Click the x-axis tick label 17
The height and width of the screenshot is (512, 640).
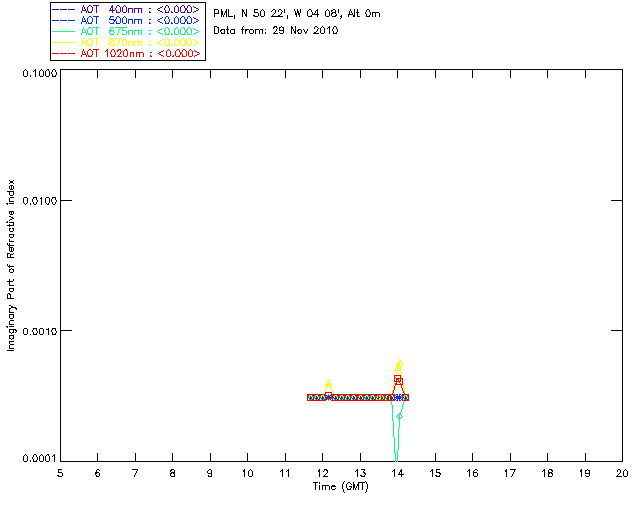[x=510, y=474]
